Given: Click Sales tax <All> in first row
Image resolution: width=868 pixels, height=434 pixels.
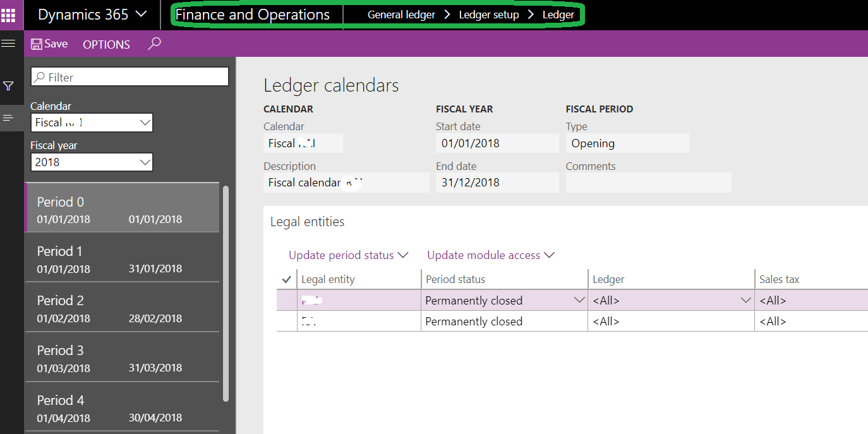Looking at the screenshot, I should pyautogui.click(x=812, y=301).
